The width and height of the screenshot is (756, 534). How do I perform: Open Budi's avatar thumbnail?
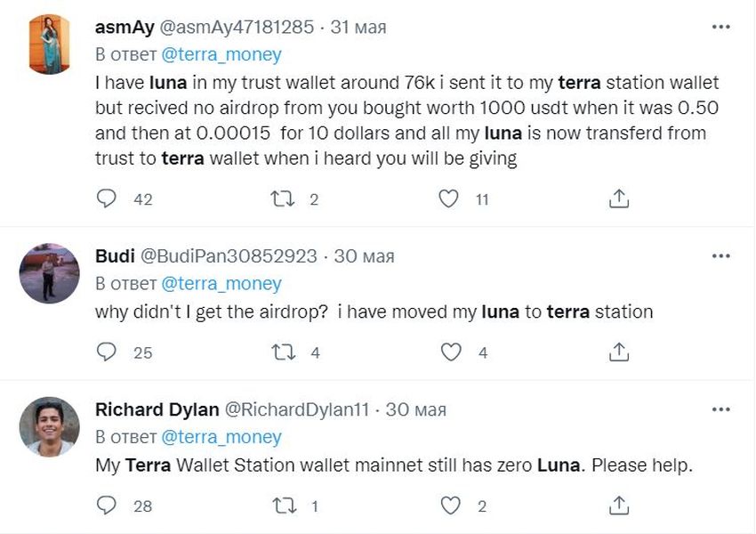[49, 273]
